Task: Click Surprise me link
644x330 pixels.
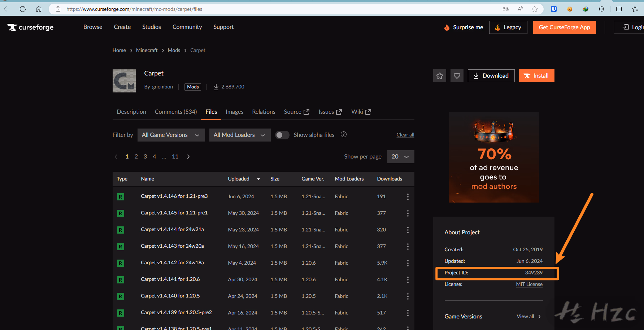Action: point(464,27)
